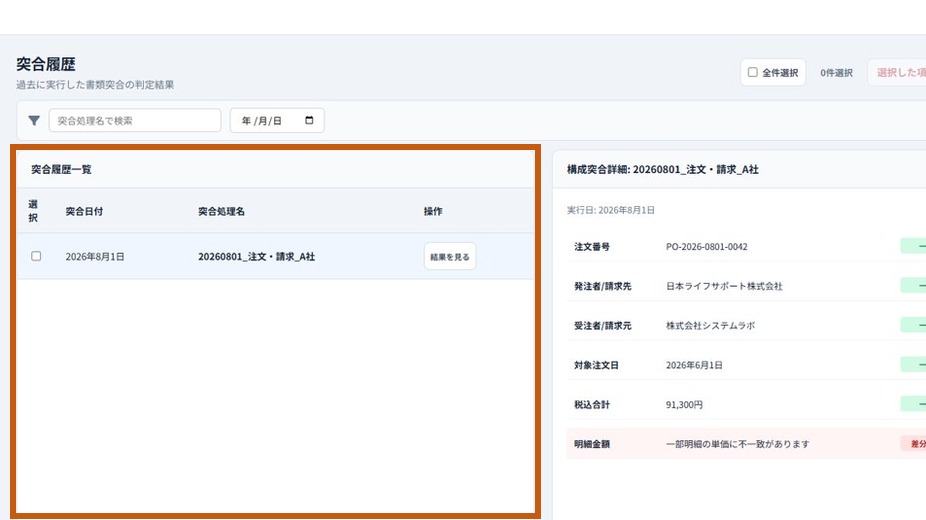This screenshot has width=926, height=520.
Task: Click the 操作 column header
Action: 433,211
